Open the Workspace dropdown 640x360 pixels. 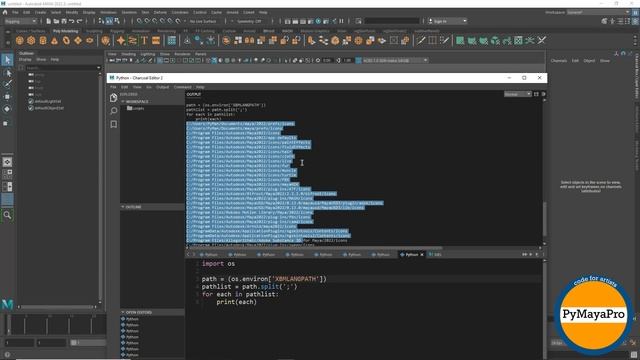coord(598,12)
